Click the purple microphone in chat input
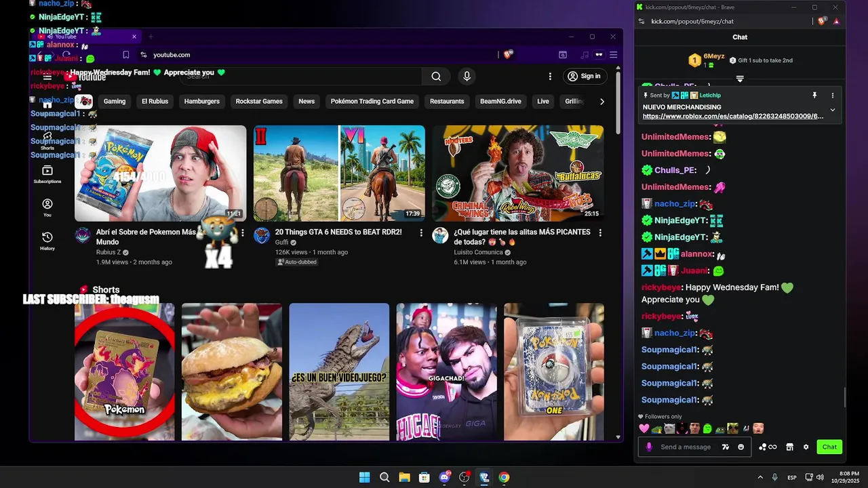This screenshot has width=868, height=488. [x=649, y=447]
